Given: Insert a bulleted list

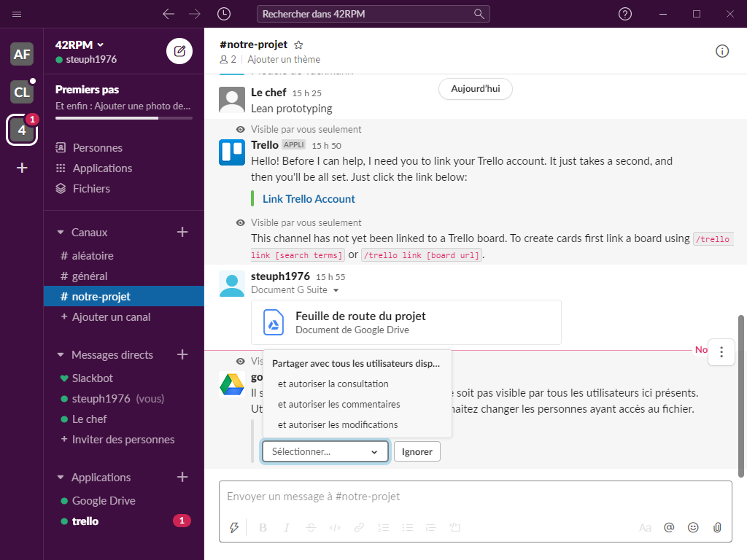Looking at the screenshot, I should [407, 527].
